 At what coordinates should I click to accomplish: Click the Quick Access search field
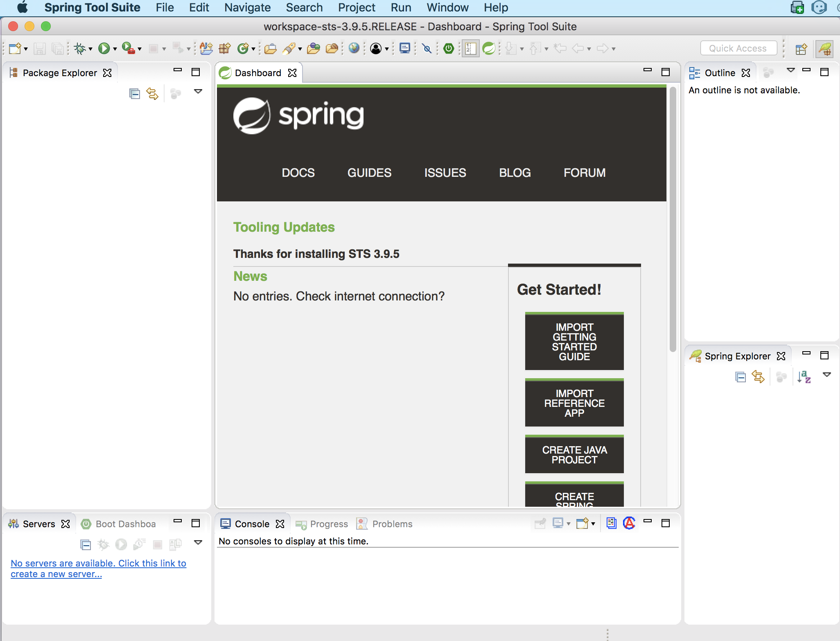tap(738, 48)
